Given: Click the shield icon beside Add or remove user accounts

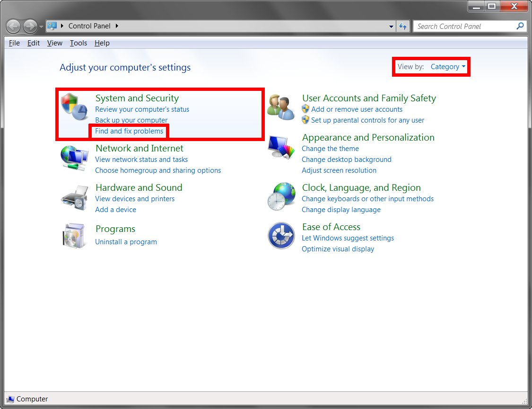Looking at the screenshot, I should [x=305, y=109].
